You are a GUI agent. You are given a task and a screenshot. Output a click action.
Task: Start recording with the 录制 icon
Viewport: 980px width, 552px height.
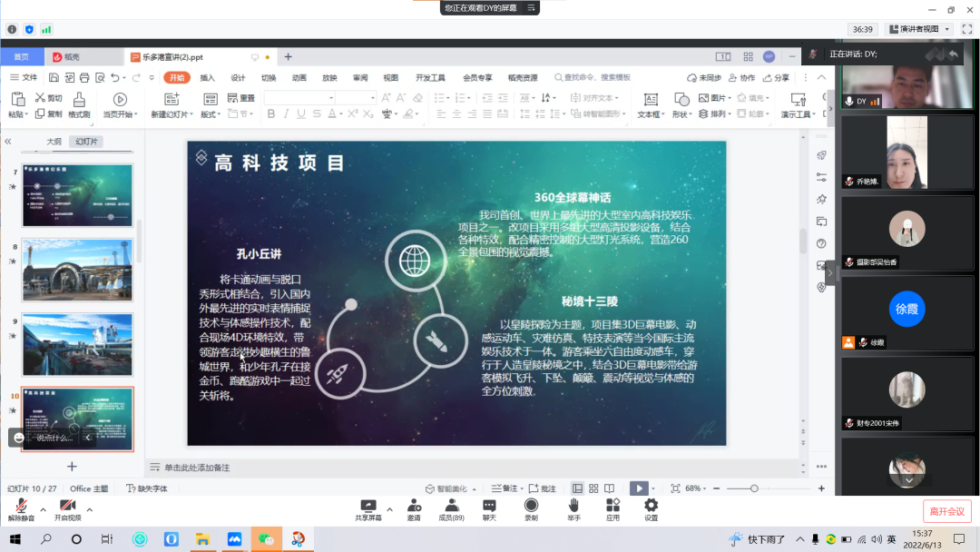[x=531, y=507]
